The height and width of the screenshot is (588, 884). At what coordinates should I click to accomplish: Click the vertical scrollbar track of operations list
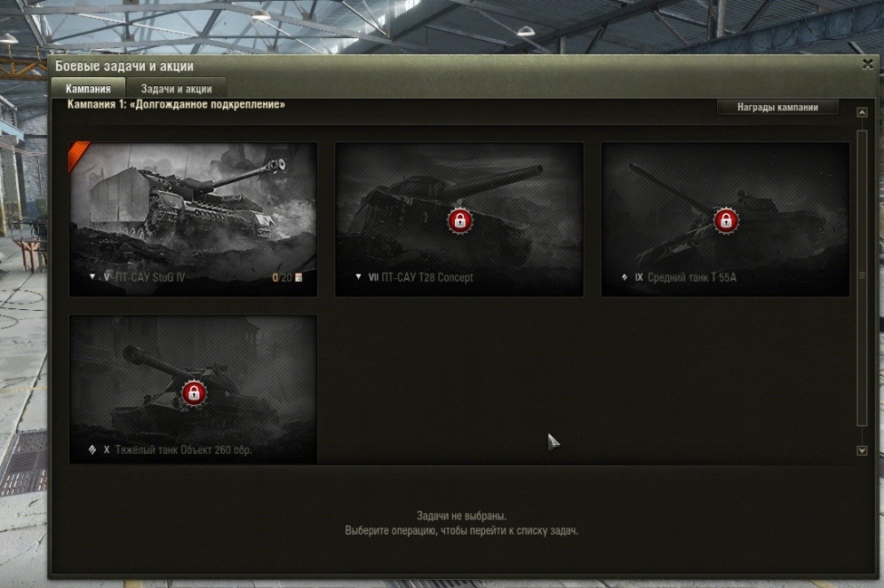point(862,278)
